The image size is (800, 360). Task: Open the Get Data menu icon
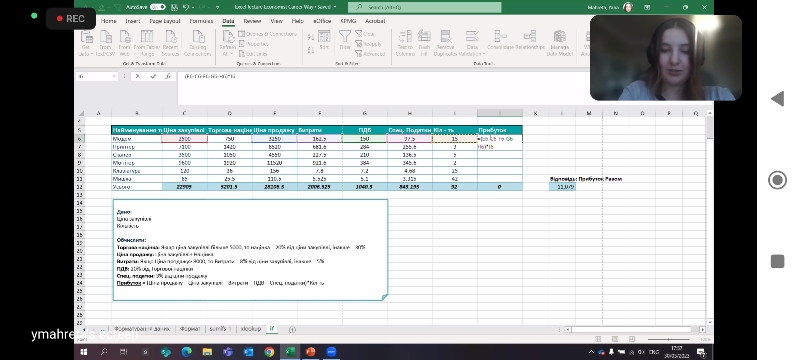point(86,43)
